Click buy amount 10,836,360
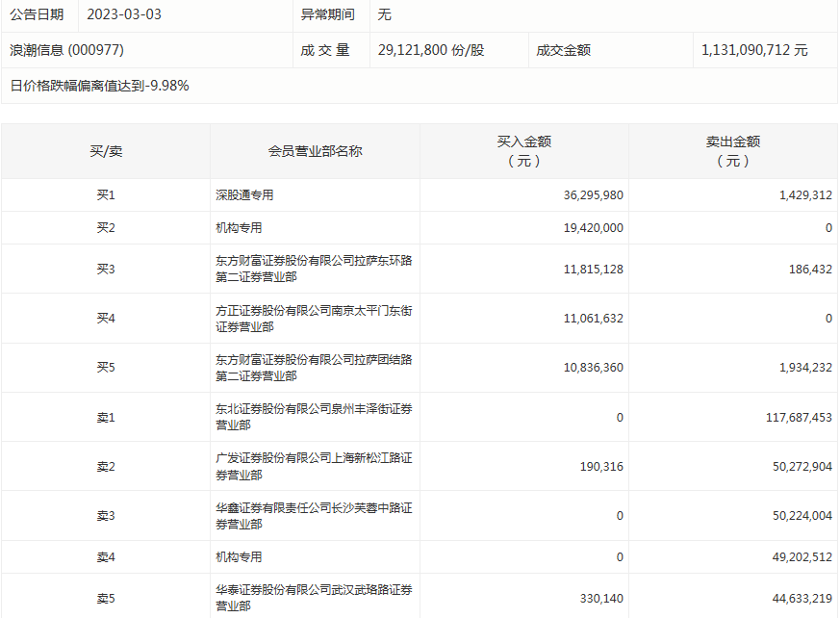Viewport: 840px width, 618px height. [593, 368]
